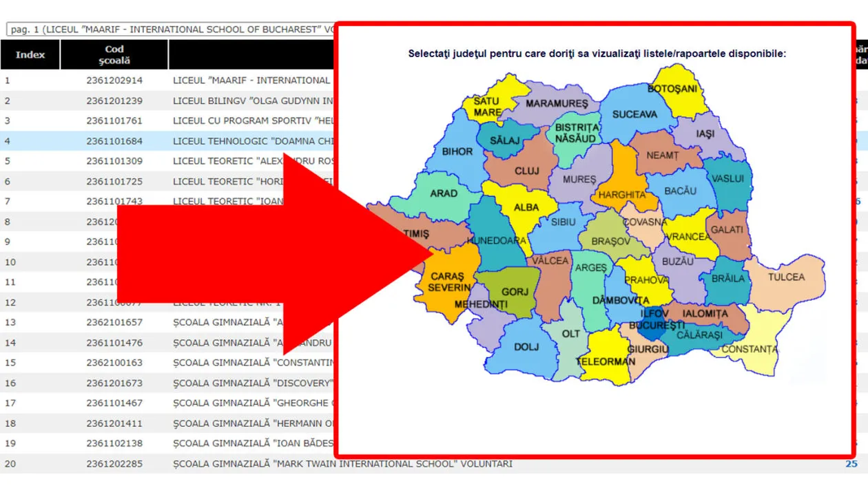
Task: Click the Index column header
Action: [30, 55]
